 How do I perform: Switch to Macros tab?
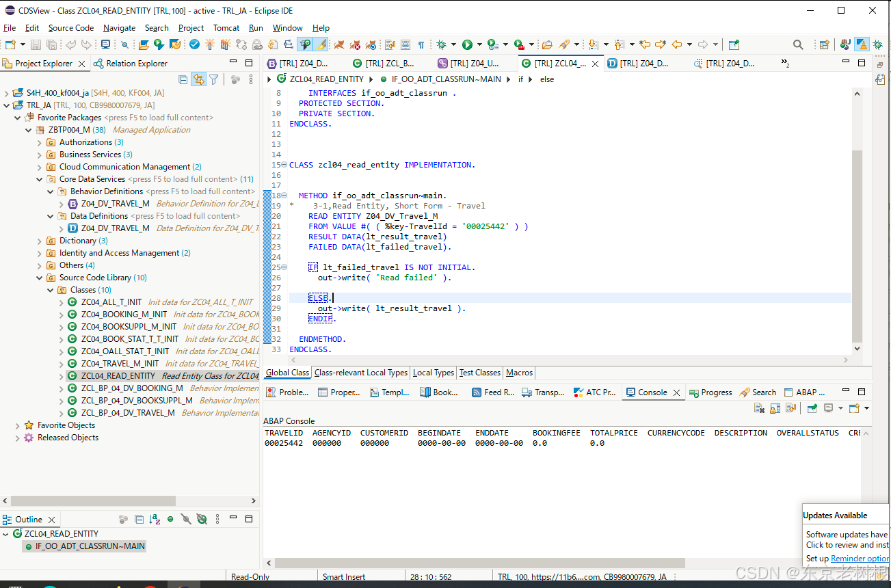519,373
